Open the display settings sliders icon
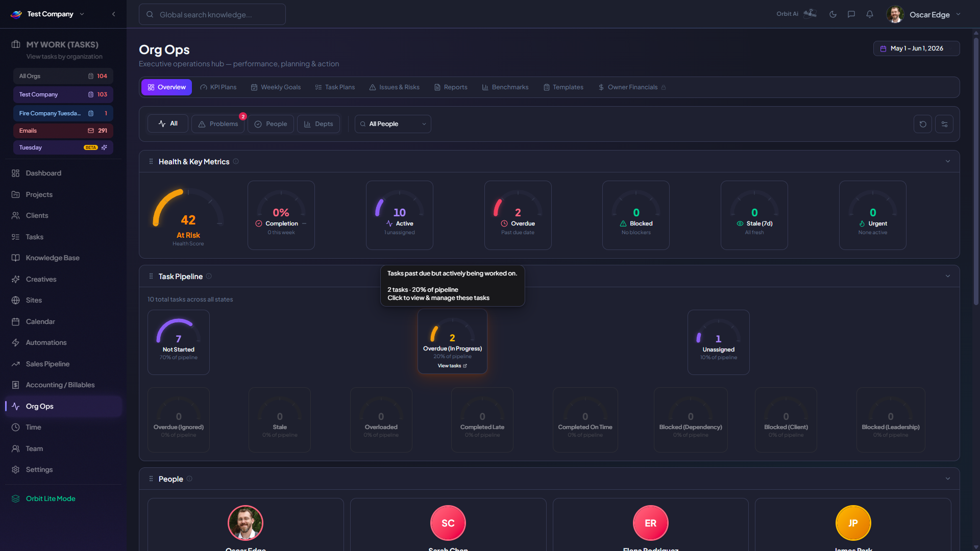 click(x=944, y=124)
